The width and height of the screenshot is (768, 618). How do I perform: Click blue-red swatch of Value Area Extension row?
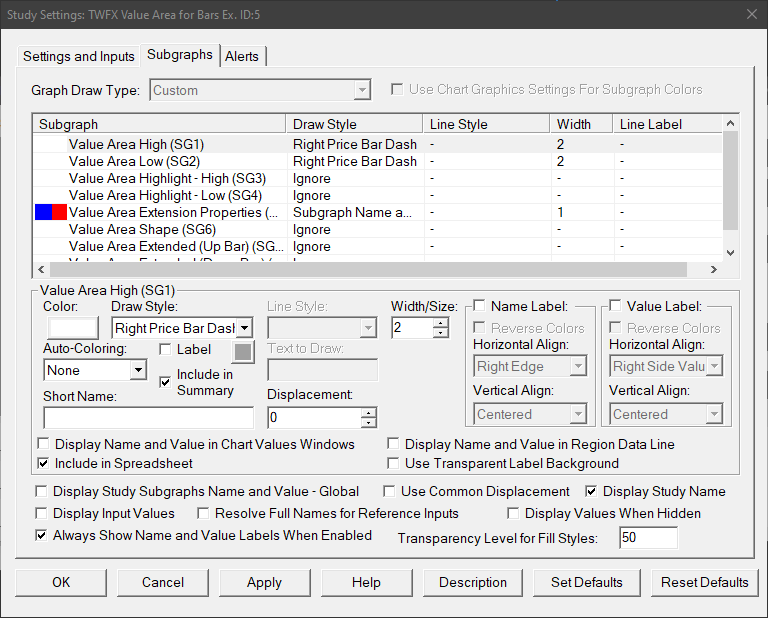click(51, 212)
